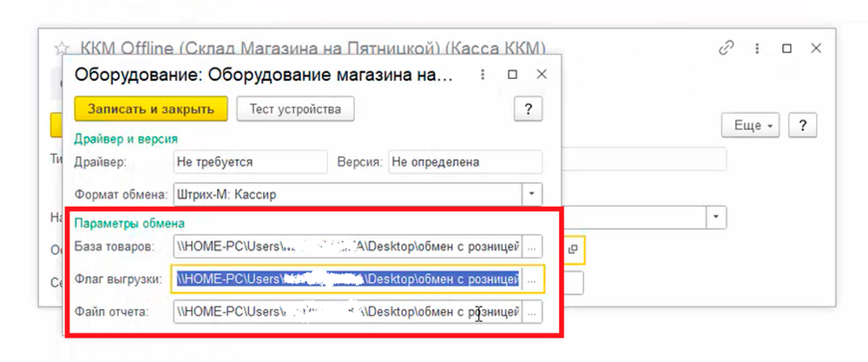
Task: Run Тест устройства
Action: pos(295,109)
